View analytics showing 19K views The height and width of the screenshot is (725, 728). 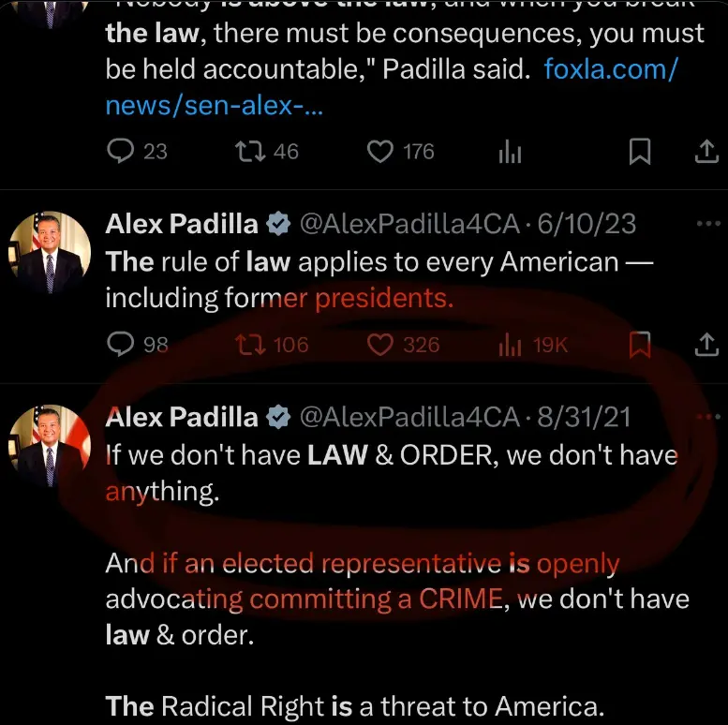point(510,345)
